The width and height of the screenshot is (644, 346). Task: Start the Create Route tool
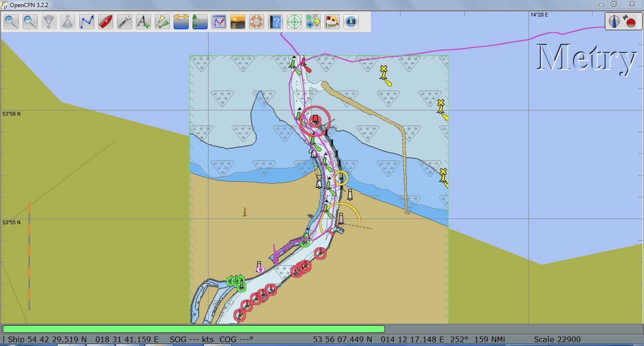point(87,22)
